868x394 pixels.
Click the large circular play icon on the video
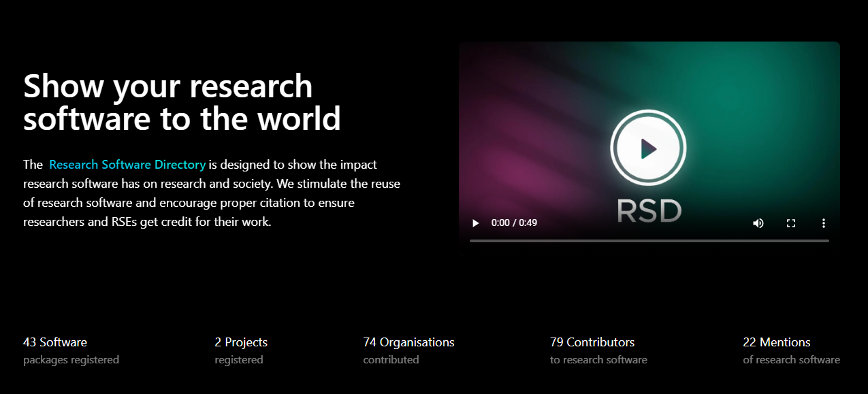tap(647, 148)
